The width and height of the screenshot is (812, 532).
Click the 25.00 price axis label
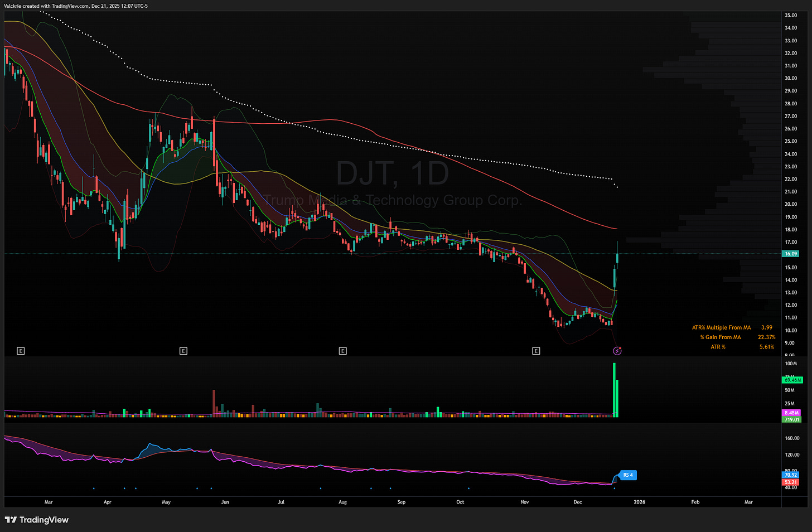click(x=791, y=141)
